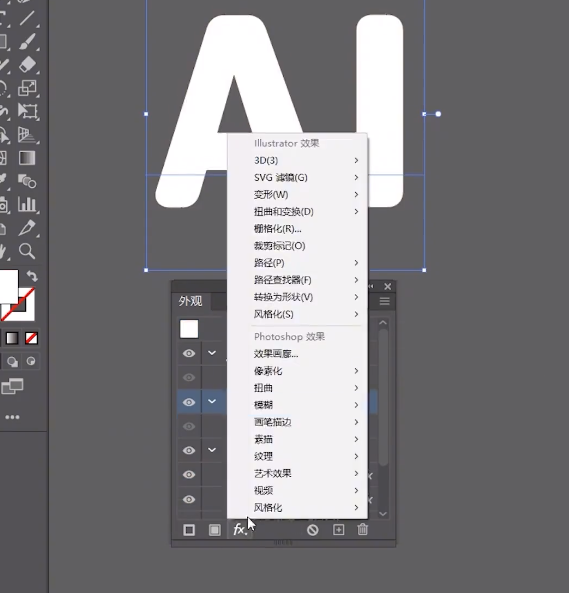The image size is (569, 593).
Task: Delete selected item with trash icon
Action: (363, 529)
